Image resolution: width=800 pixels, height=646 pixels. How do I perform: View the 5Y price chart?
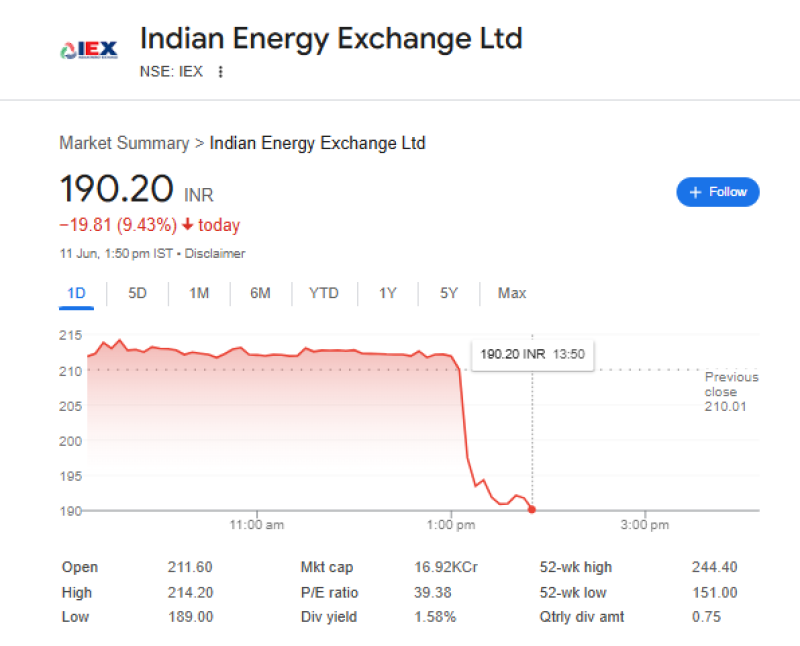tap(449, 293)
